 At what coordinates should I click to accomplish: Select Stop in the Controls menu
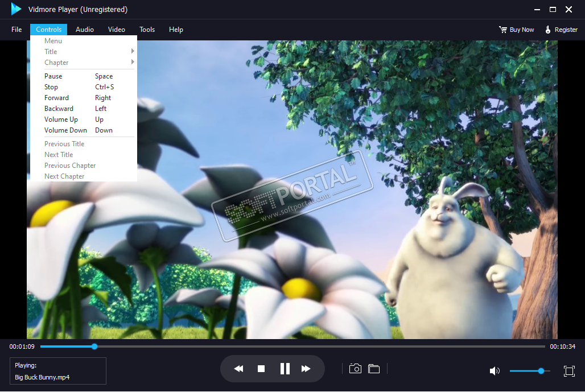(84, 87)
